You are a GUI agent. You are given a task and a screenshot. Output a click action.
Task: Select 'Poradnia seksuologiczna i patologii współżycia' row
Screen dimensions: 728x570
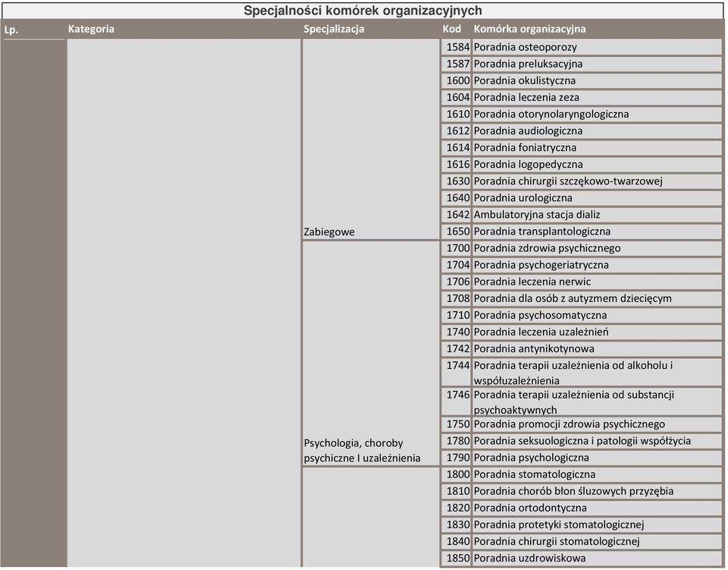coord(597,440)
